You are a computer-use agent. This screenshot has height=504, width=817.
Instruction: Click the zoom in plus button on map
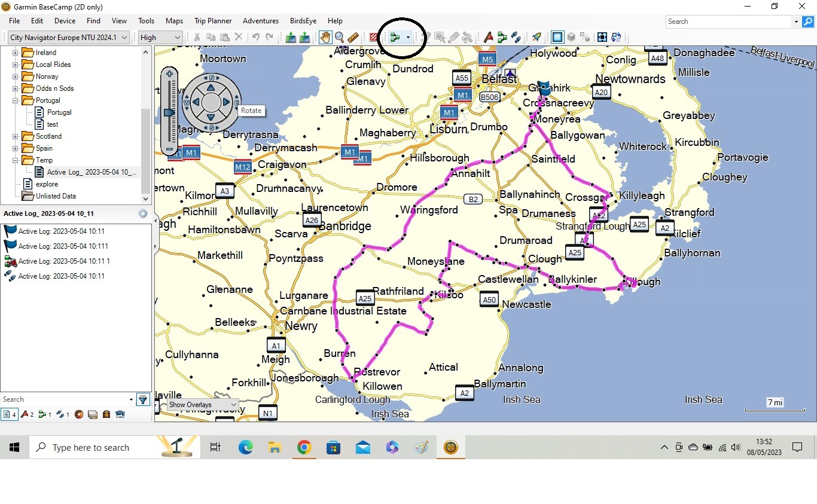click(170, 74)
